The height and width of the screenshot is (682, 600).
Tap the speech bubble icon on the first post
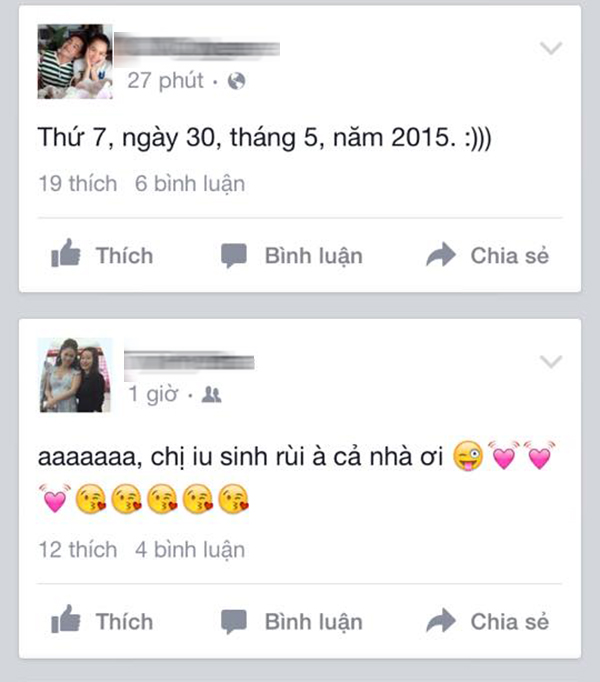point(234,255)
